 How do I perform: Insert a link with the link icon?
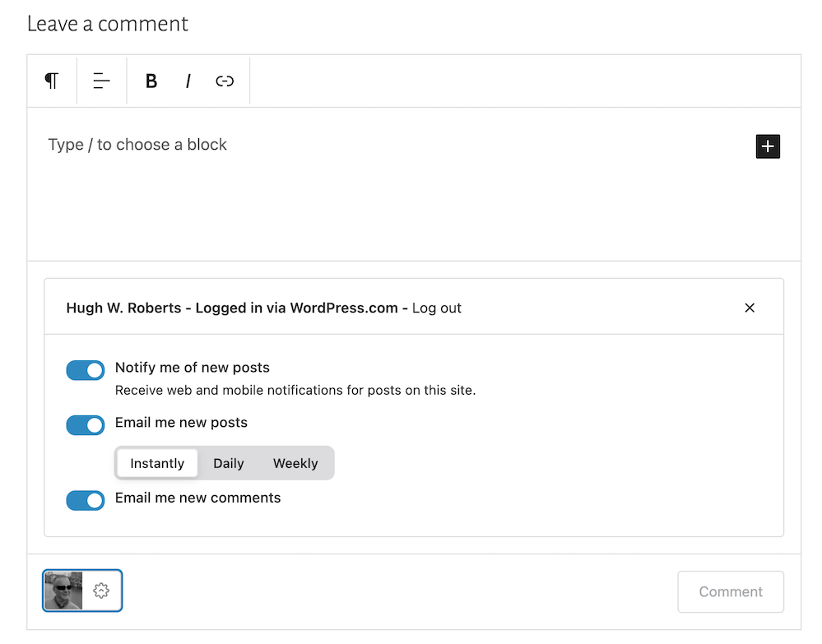click(x=225, y=81)
